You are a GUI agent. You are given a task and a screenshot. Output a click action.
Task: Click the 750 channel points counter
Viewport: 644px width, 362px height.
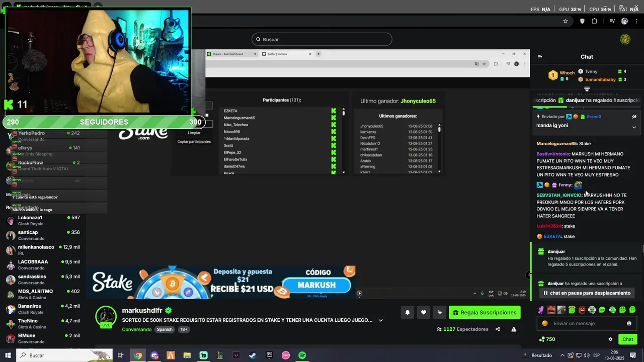point(546,339)
